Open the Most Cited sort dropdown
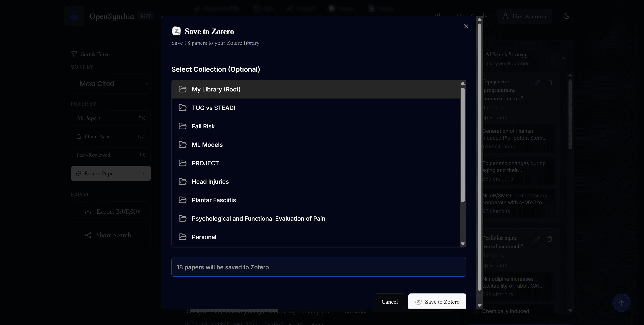Screen dimensions: 644x325 (x=111, y=84)
